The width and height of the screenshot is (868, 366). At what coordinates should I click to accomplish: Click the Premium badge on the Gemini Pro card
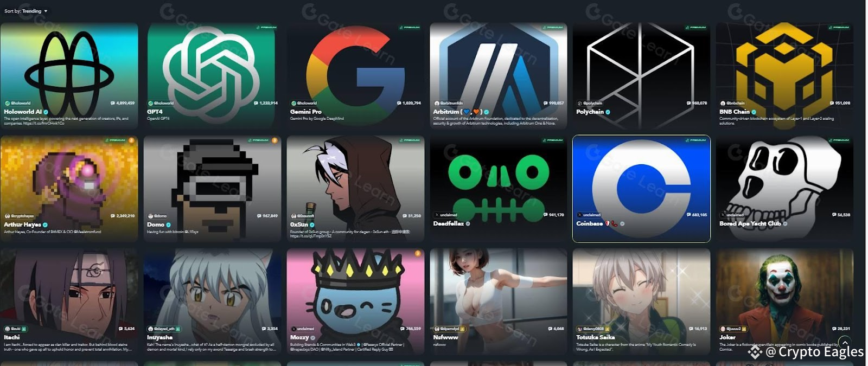click(410, 27)
